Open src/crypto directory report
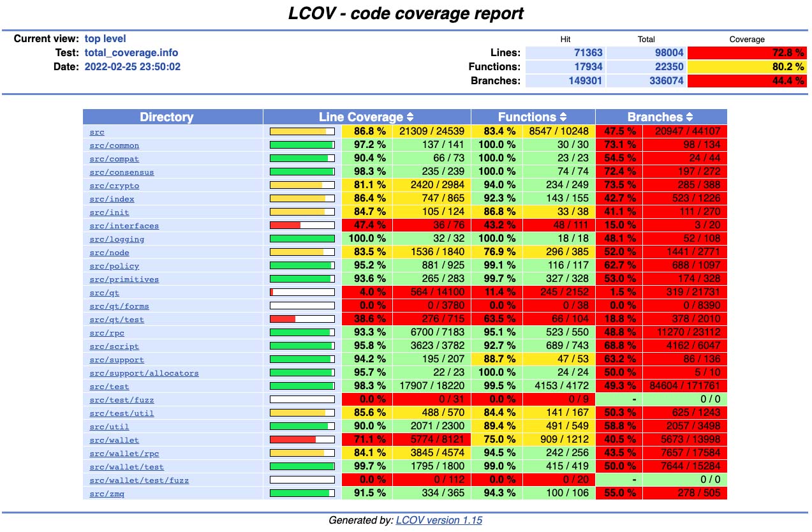The image size is (812, 532). (x=114, y=186)
